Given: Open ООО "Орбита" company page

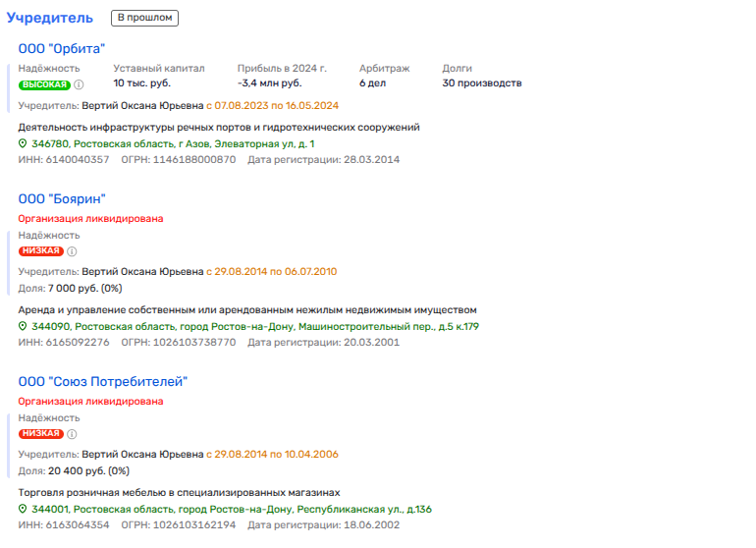Looking at the screenshot, I should point(62,49).
